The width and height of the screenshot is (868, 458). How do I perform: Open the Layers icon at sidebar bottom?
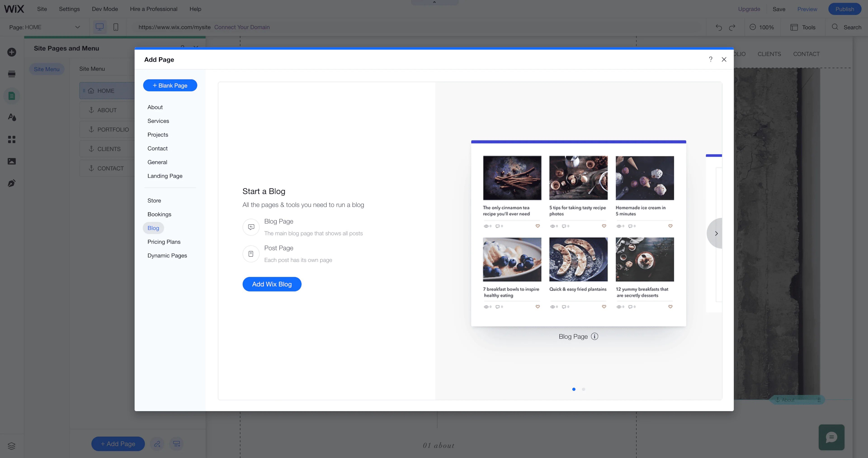[x=12, y=446]
